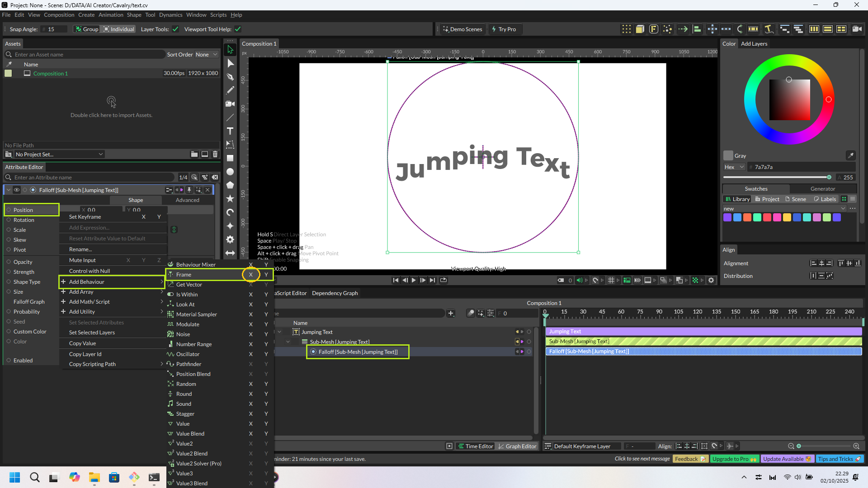Toggle visibility eye of Falloff layer
The height and width of the screenshot is (488, 868).
point(17,190)
